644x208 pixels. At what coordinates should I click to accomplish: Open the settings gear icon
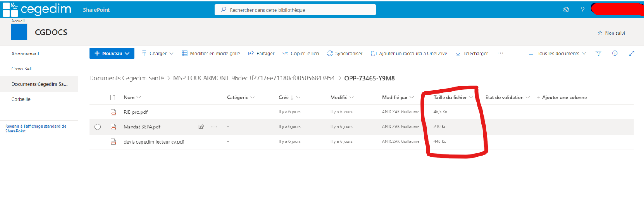[x=567, y=10]
